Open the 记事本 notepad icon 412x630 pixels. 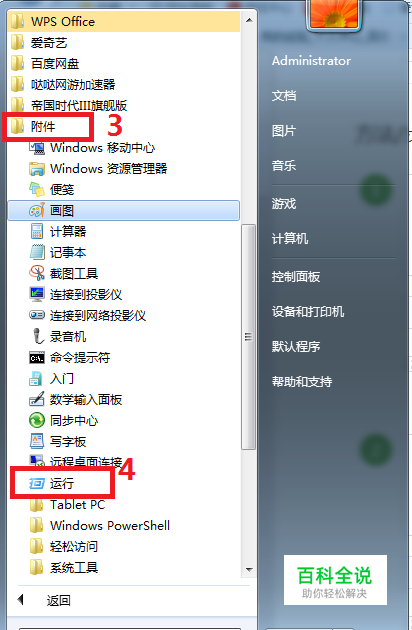37,252
